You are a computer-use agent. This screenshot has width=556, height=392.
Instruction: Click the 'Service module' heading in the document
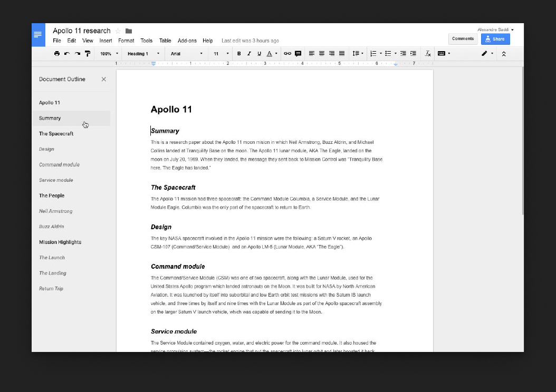[x=174, y=331]
